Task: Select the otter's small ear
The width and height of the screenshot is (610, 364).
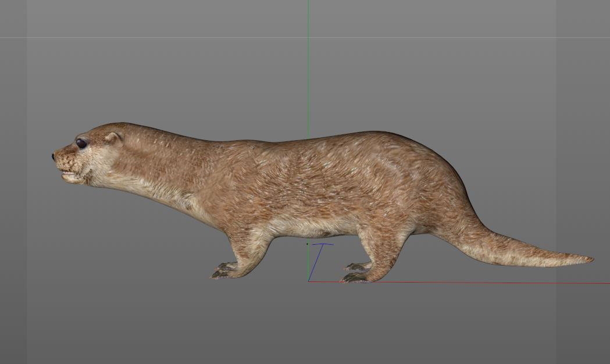Action: pyautogui.click(x=113, y=138)
